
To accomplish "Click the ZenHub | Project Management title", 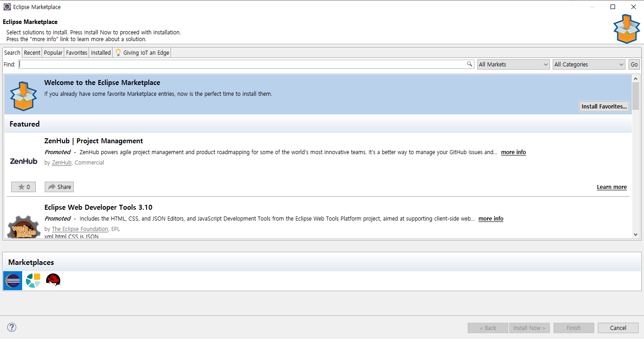I will pyautogui.click(x=94, y=141).
